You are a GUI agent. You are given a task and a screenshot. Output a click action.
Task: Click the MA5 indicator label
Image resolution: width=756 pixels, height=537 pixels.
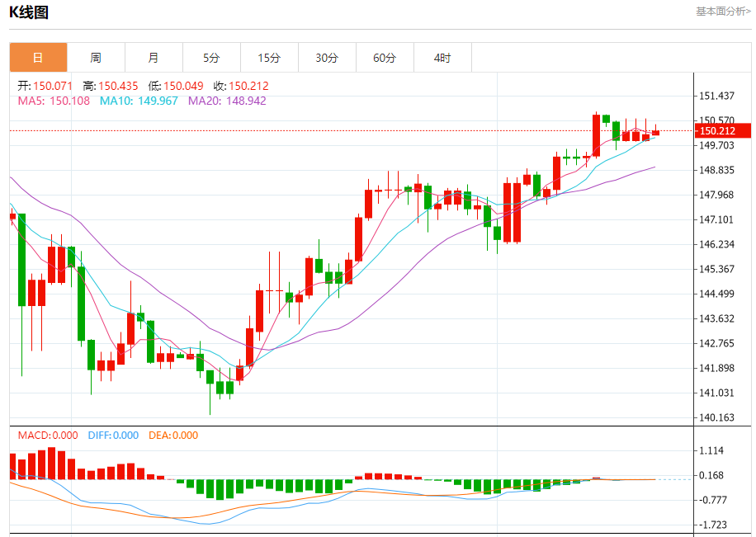pyautogui.click(x=54, y=101)
